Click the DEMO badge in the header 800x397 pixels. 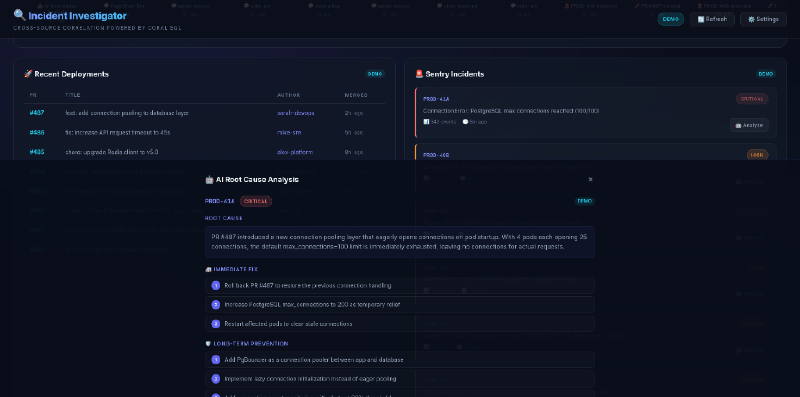pyautogui.click(x=670, y=19)
